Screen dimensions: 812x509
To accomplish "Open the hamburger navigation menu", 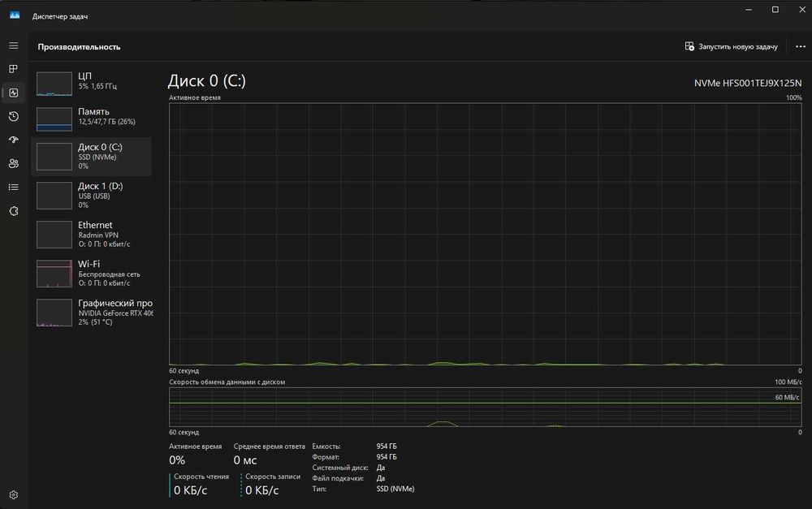I will click(14, 45).
